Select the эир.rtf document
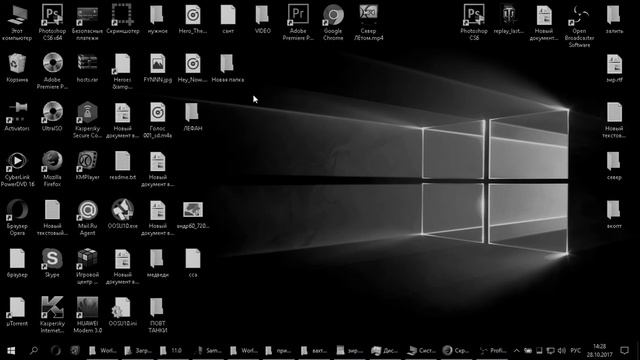The image size is (640, 360). coord(614,68)
